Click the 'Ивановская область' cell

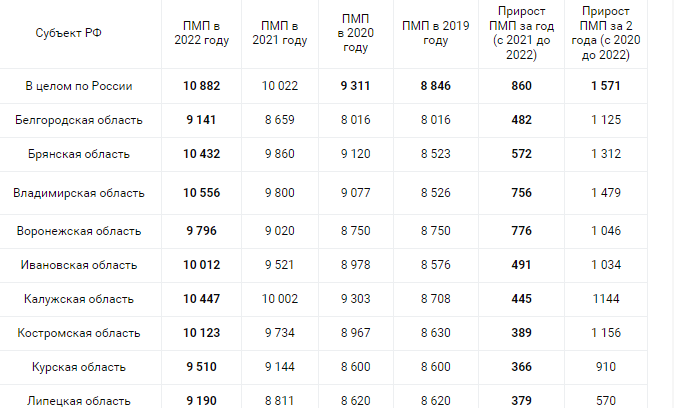click(x=79, y=265)
